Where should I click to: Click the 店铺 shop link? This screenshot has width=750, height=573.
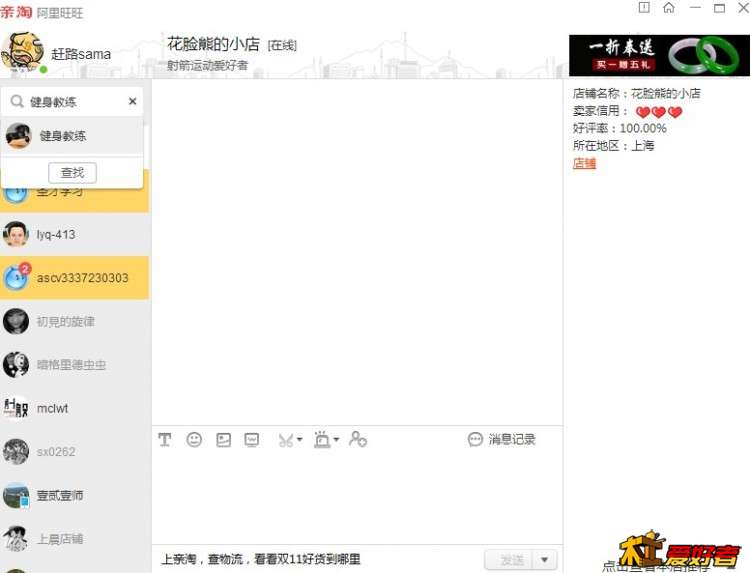pos(585,164)
